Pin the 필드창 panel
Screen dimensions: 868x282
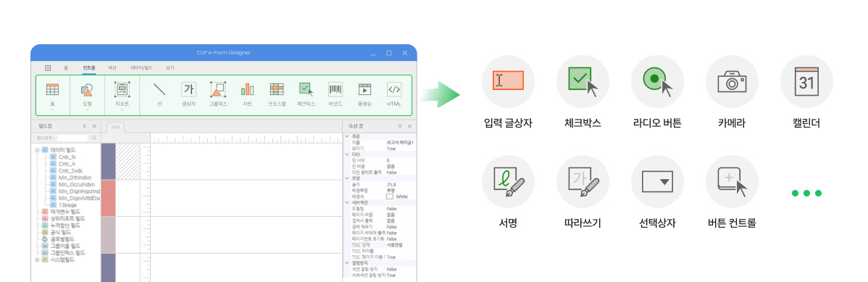click(x=84, y=126)
